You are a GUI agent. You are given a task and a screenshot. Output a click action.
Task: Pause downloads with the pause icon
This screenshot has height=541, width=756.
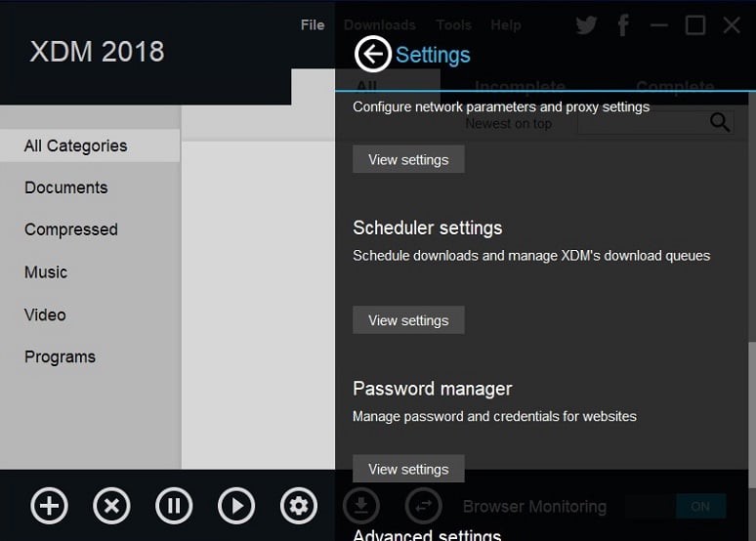click(174, 506)
